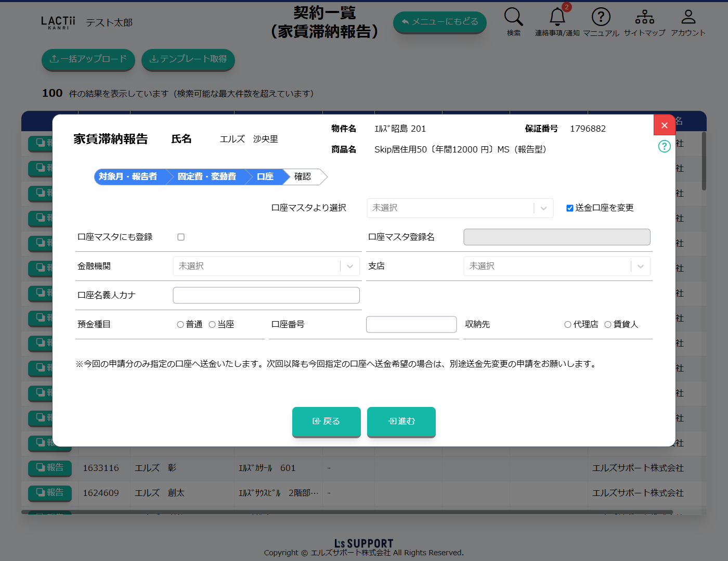Click the 戻る button
Image resolution: width=728 pixels, height=561 pixels.
click(x=326, y=422)
